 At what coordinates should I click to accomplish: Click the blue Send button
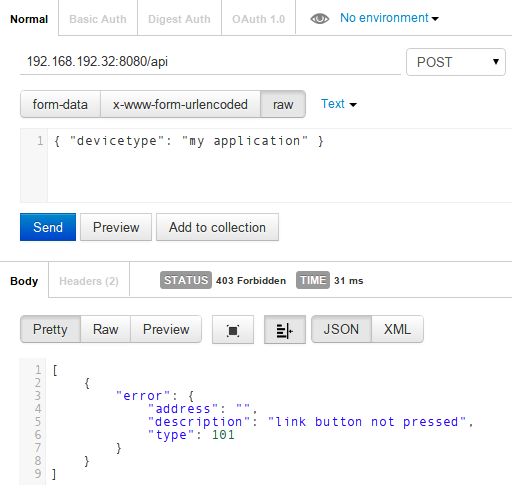pyautogui.click(x=48, y=227)
